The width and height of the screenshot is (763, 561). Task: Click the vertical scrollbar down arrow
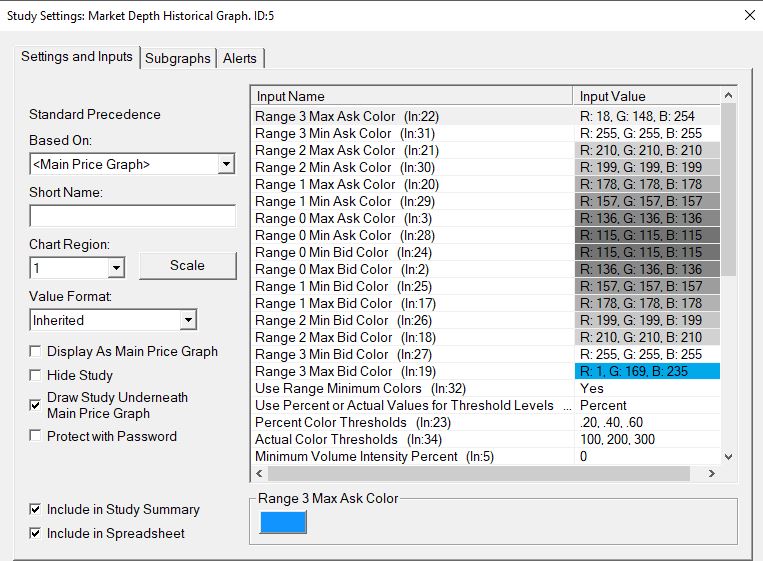click(728, 456)
